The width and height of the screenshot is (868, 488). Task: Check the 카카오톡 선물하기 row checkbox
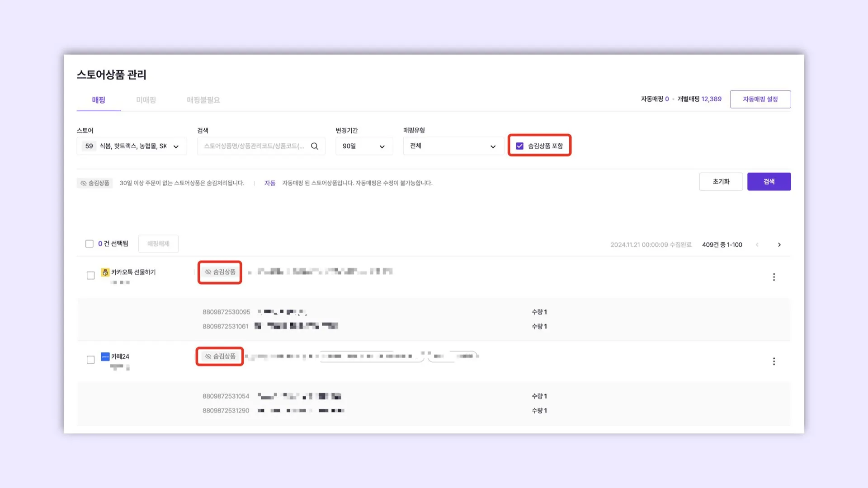90,276
